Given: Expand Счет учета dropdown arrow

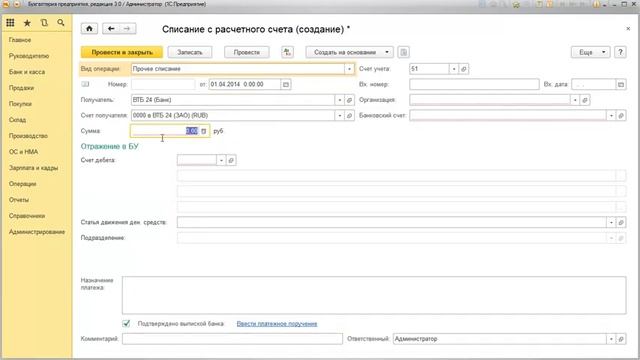Looking at the screenshot, I should pyautogui.click(x=454, y=69).
